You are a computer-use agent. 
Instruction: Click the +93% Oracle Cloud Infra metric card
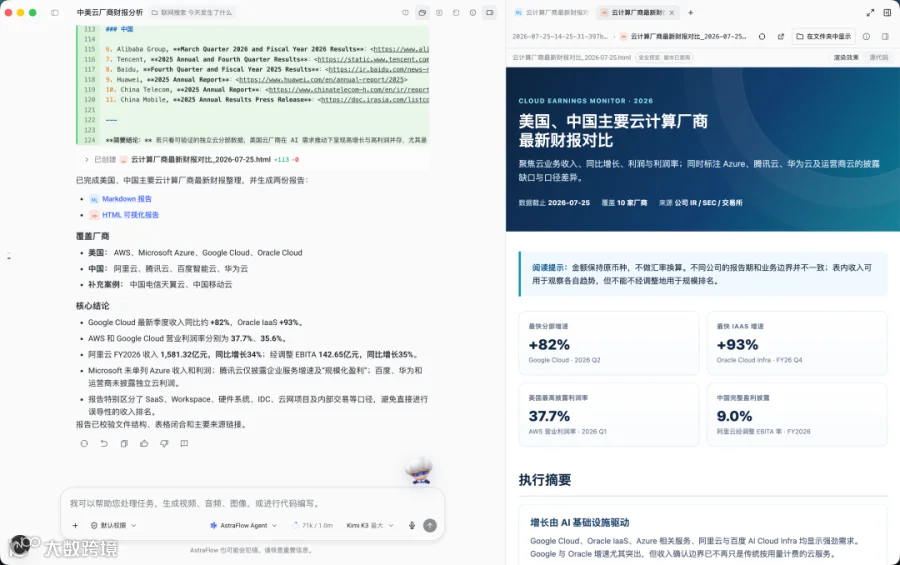pos(797,343)
